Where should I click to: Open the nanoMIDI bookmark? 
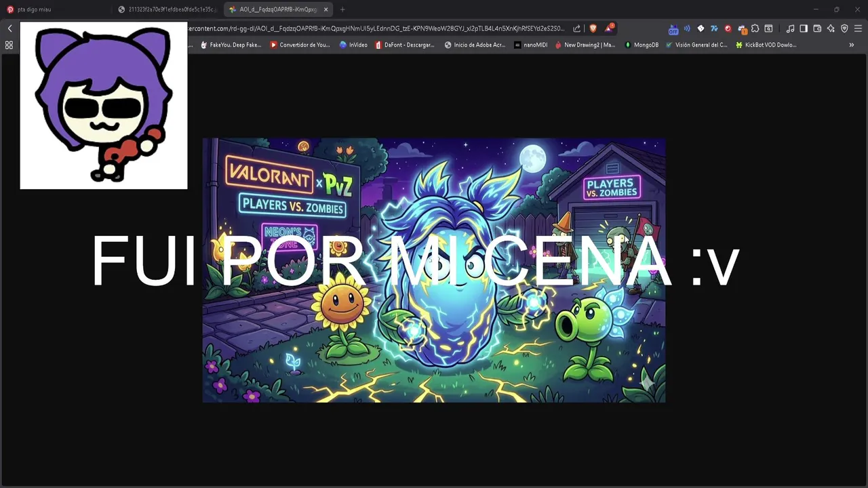(531, 45)
